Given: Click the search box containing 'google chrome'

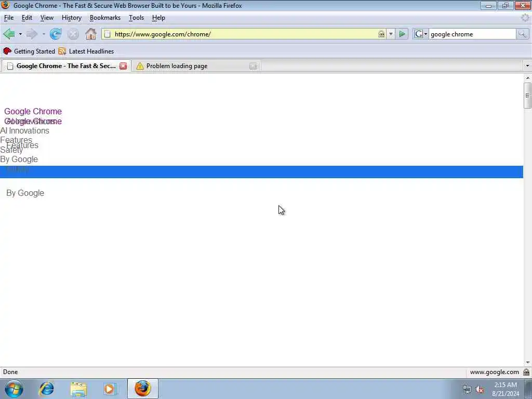Looking at the screenshot, I should [472, 34].
